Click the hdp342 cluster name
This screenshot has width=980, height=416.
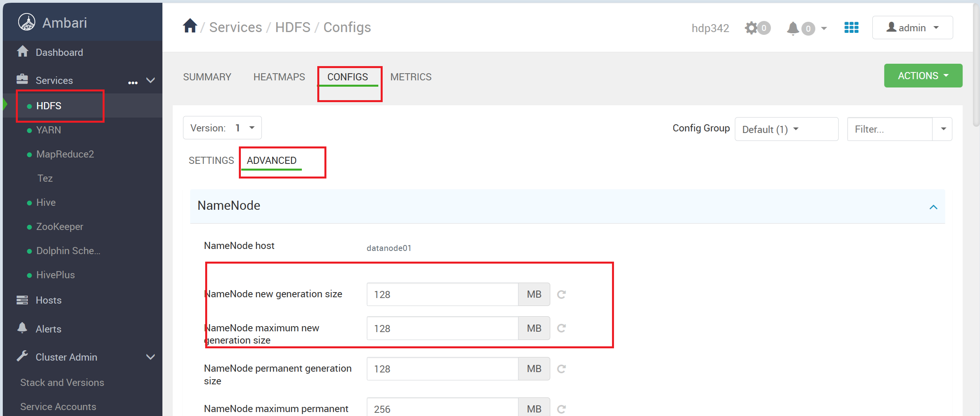(x=710, y=28)
